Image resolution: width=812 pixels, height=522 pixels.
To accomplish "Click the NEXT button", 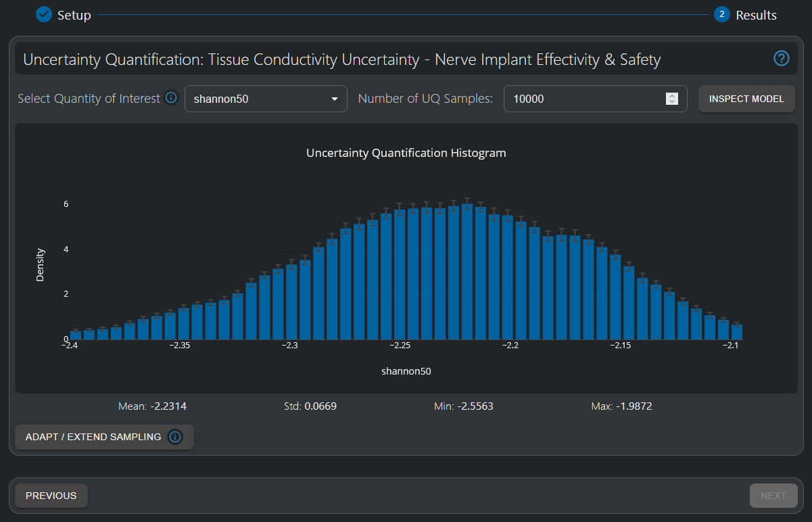I will pyautogui.click(x=773, y=496).
